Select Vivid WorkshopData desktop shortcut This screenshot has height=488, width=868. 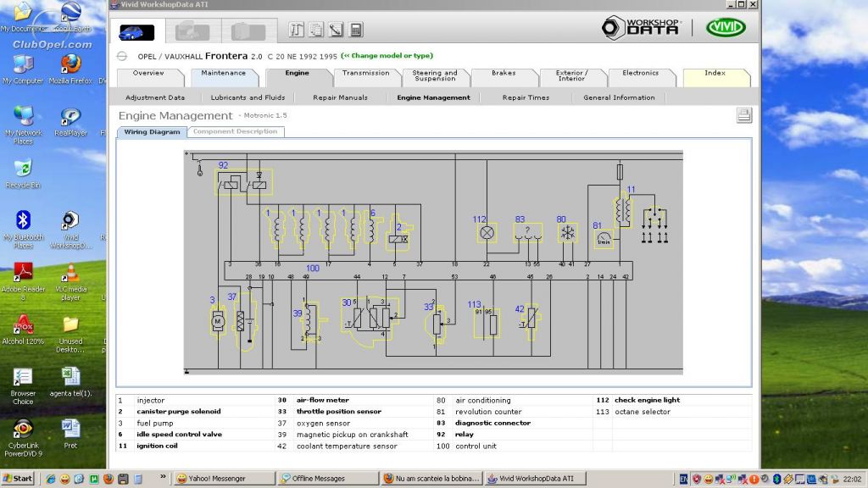tap(71, 230)
